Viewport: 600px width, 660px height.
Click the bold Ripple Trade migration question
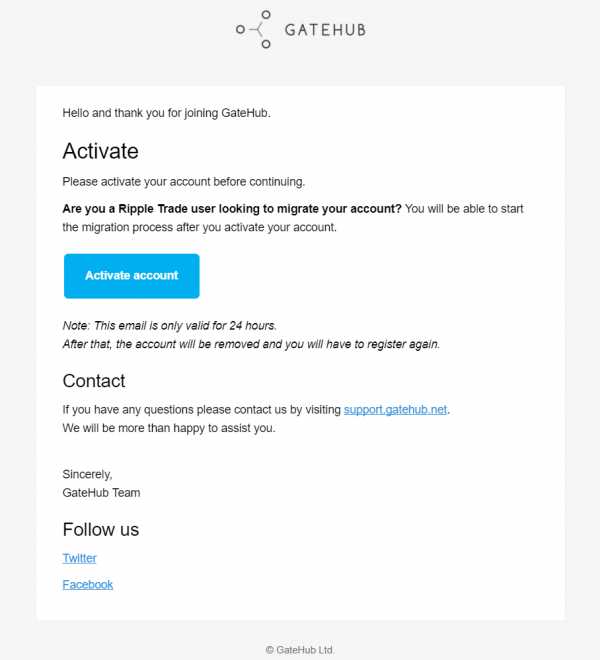[232, 209]
